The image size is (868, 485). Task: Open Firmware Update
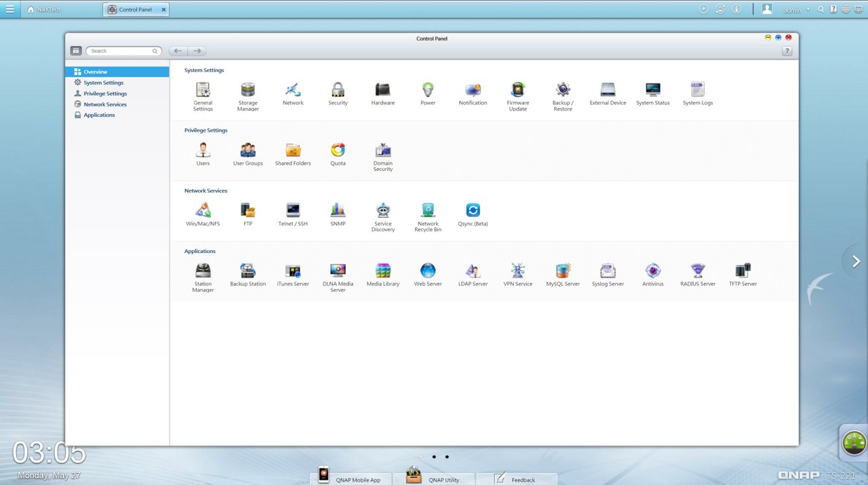click(x=518, y=96)
